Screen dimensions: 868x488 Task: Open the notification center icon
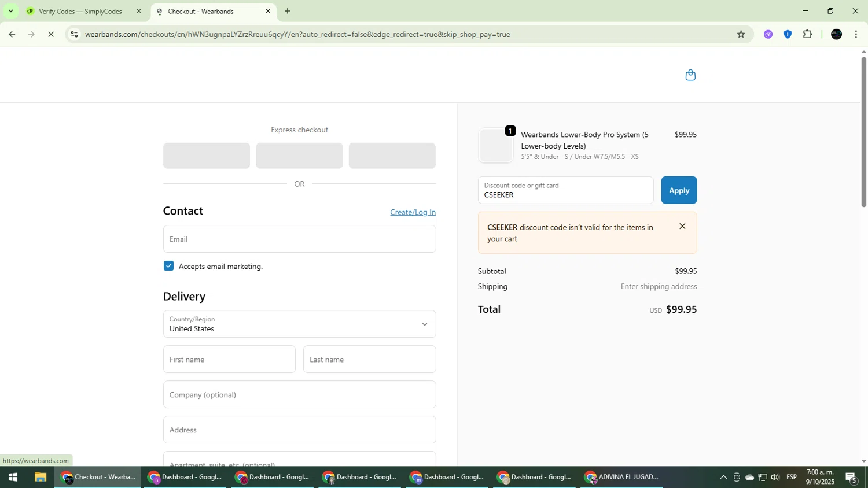coord(851,477)
